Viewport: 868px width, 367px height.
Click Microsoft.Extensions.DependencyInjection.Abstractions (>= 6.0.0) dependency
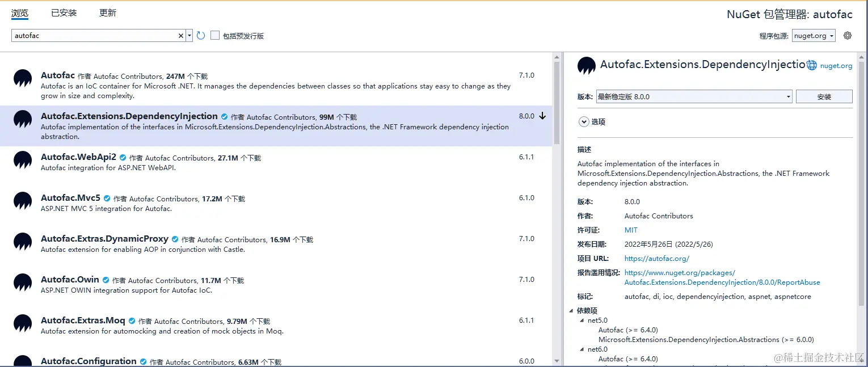(x=706, y=340)
